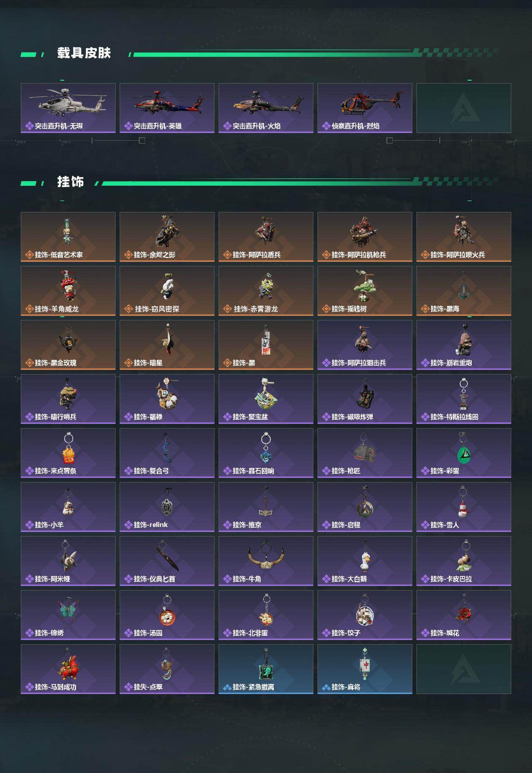Select the 挂饰-黑金玫瑰 charm
The height and width of the screenshot is (773, 532).
coord(68,345)
